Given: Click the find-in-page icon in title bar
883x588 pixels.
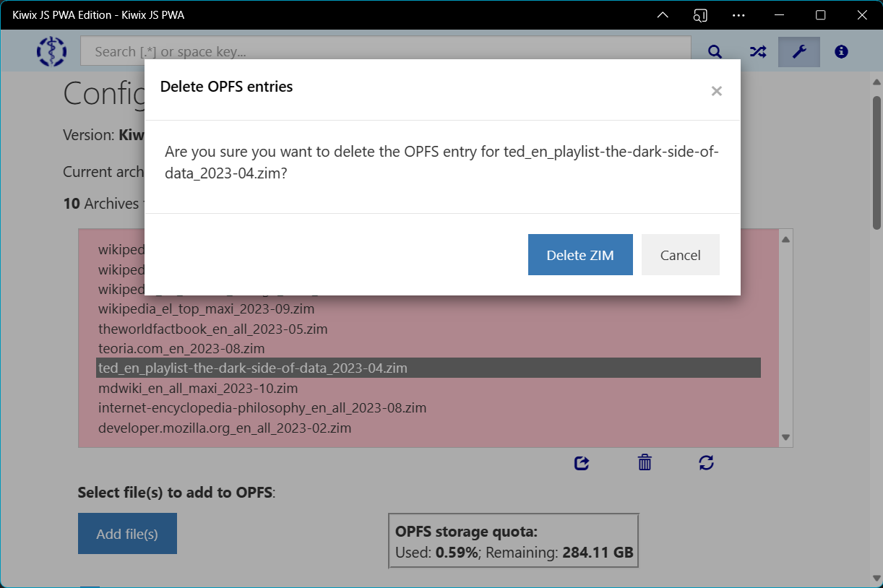Looking at the screenshot, I should point(699,15).
